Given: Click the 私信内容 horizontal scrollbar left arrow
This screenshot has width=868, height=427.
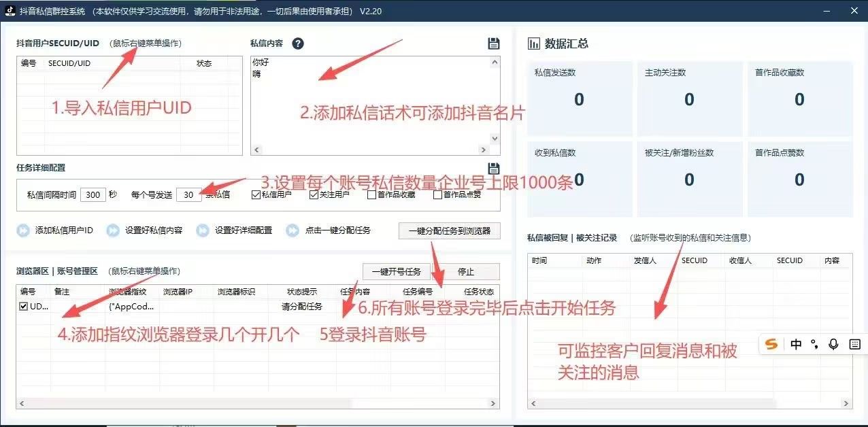Looking at the screenshot, I should click(256, 150).
